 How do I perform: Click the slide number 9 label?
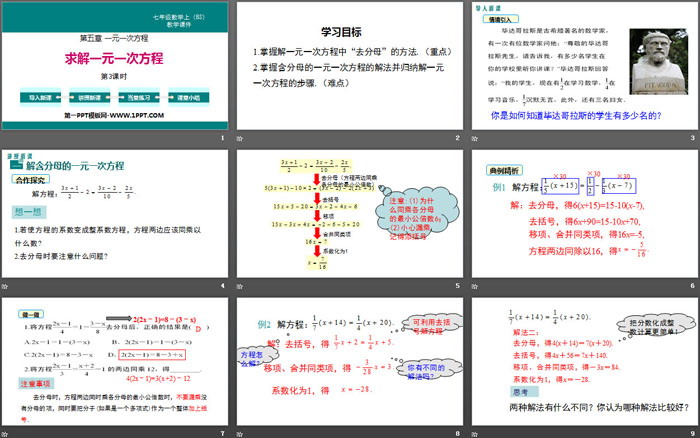[x=692, y=434]
